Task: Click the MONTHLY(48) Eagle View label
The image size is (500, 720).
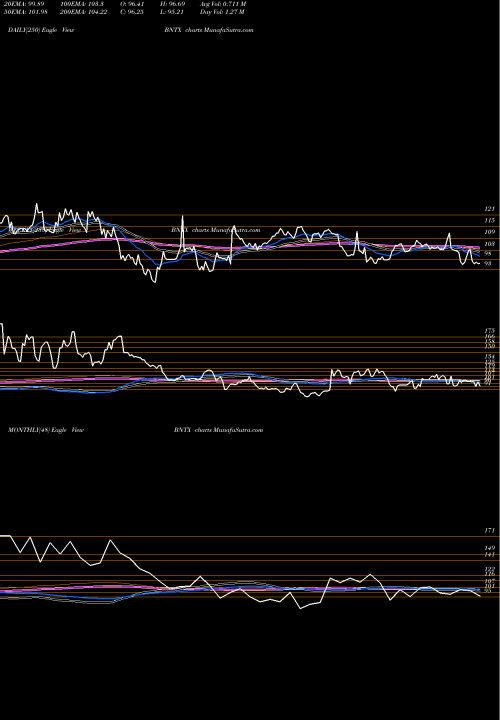Action: click(x=46, y=430)
